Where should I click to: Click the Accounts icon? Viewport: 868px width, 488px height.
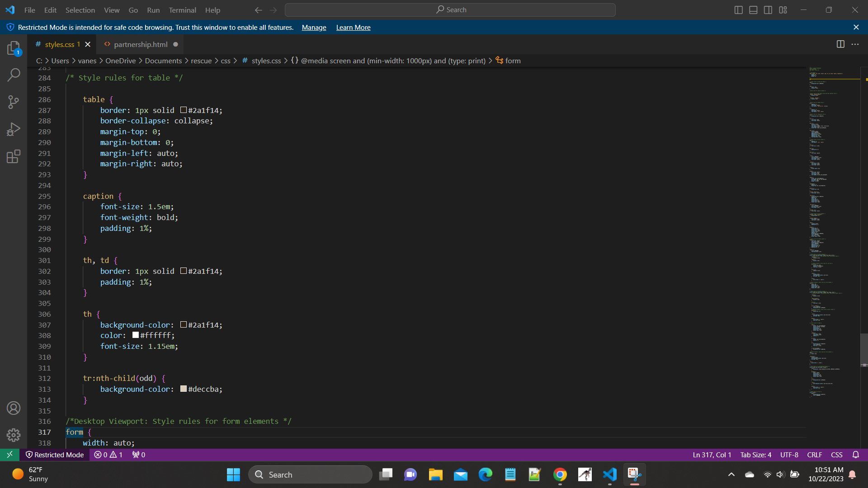(x=14, y=408)
